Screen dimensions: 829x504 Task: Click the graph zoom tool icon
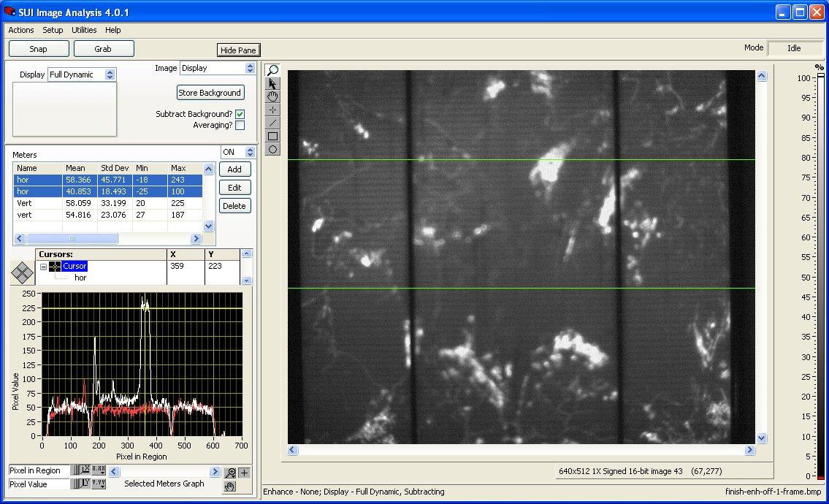231,473
